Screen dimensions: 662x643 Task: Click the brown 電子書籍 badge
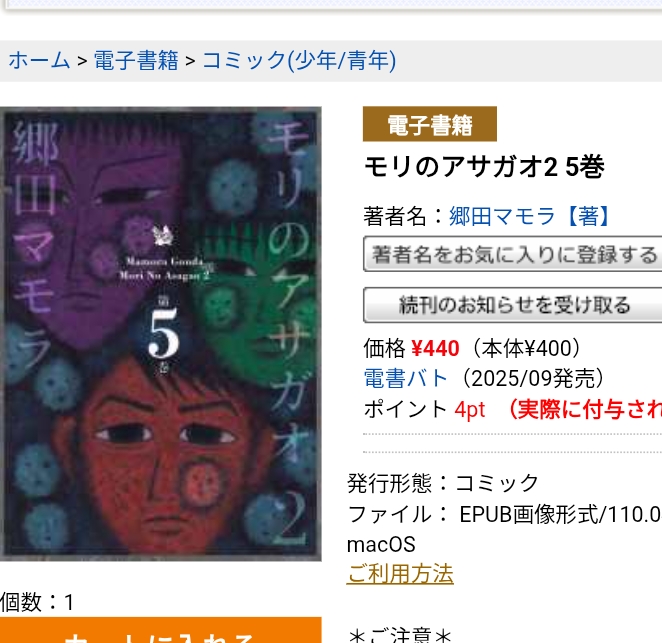[429, 124]
